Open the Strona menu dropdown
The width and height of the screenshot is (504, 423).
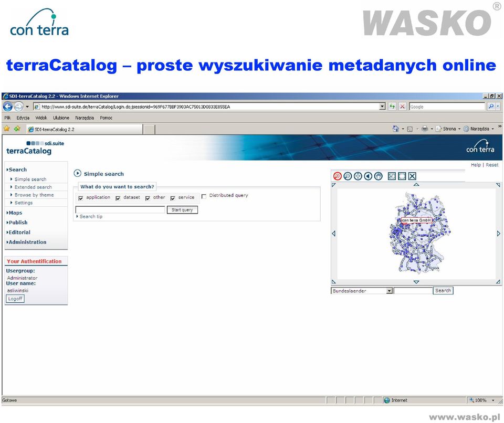coord(459,129)
